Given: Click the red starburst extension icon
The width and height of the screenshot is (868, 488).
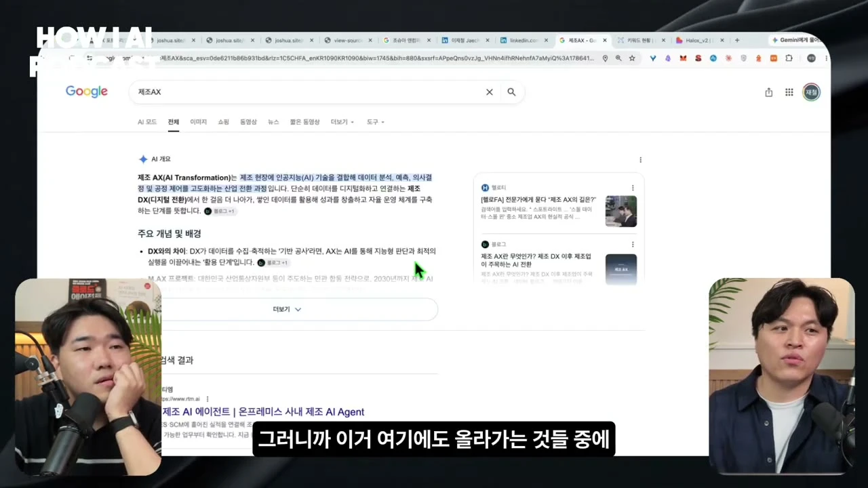Looking at the screenshot, I should coord(728,58).
